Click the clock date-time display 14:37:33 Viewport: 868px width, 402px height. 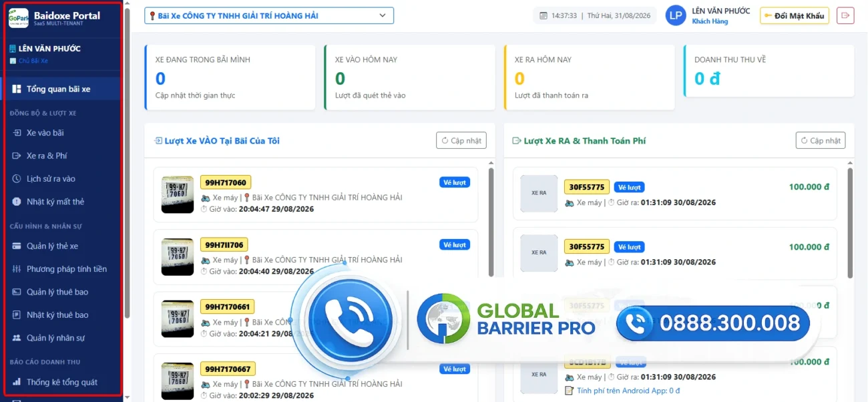[596, 15]
